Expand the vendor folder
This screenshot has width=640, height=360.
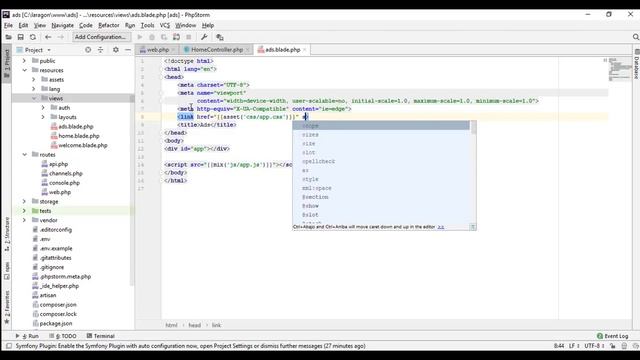[x=24, y=220]
